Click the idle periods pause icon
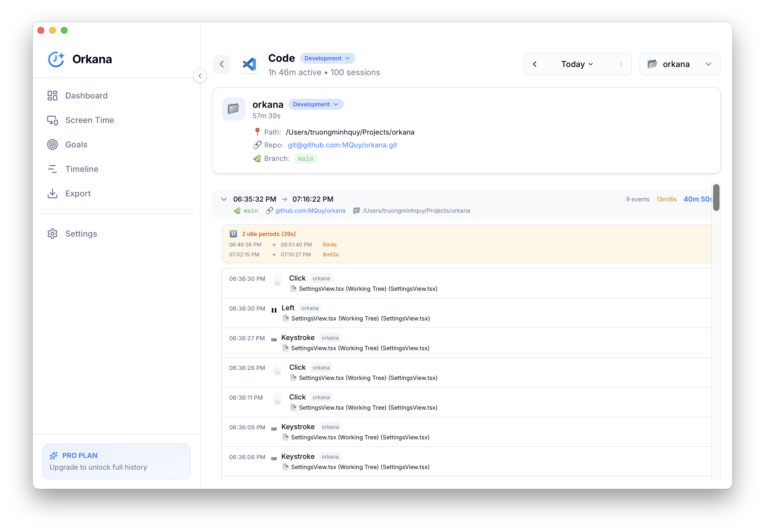This screenshot has width=765, height=532. [x=233, y=234]
